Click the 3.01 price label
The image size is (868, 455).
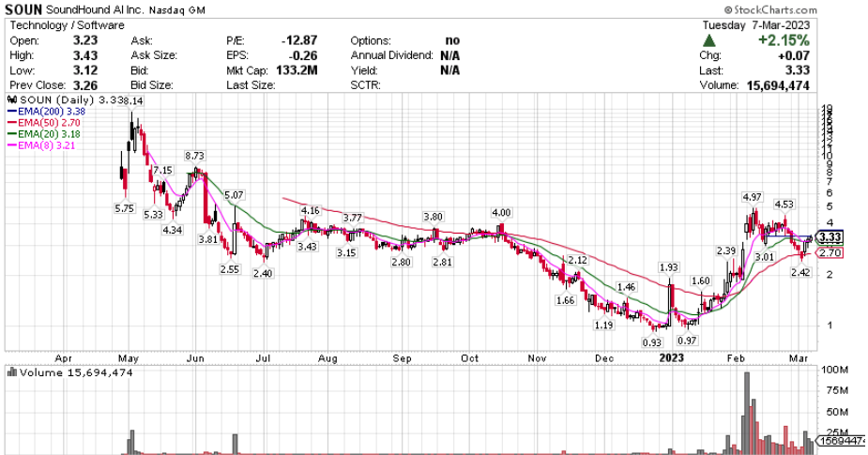765,257
